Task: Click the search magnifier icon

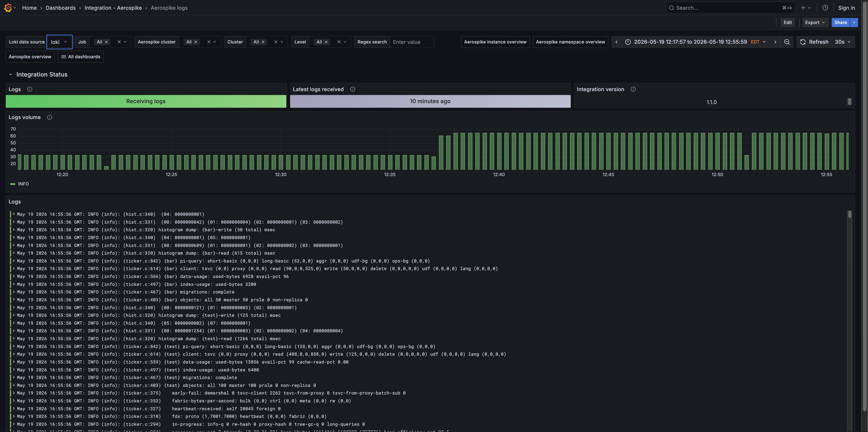Action: coord(671,8)
